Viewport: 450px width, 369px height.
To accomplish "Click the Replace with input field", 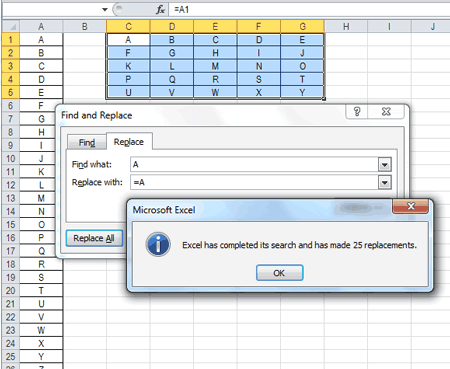I will pos(254,183).
